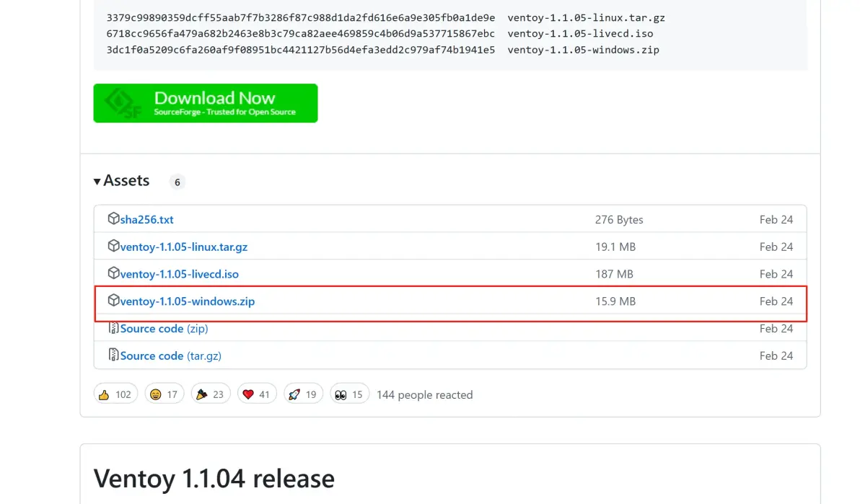Click Feb 24 date in livecd.iso row

pos(776,274)
